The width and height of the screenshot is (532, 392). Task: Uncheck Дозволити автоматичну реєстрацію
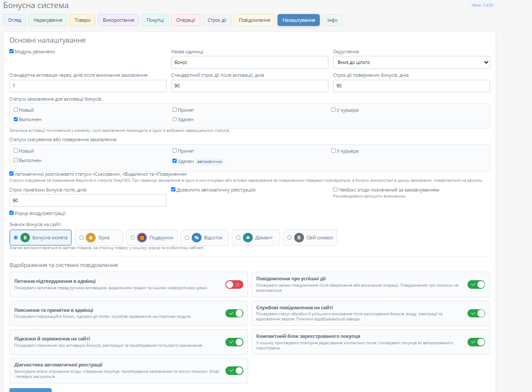[x=173, y=189]
